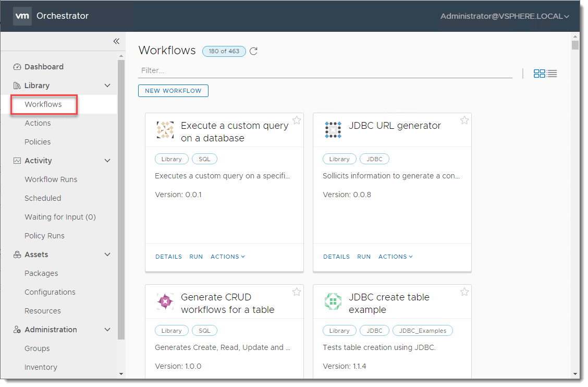The image size is (588, 387).
Task: Go to Packages under Assets
Action: tap(41, 273)
